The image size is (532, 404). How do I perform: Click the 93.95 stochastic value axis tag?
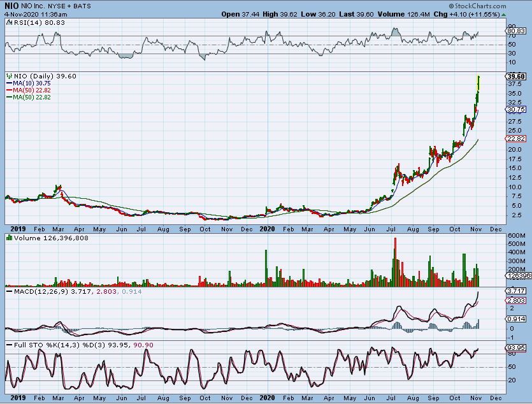[x=515, y=349]
